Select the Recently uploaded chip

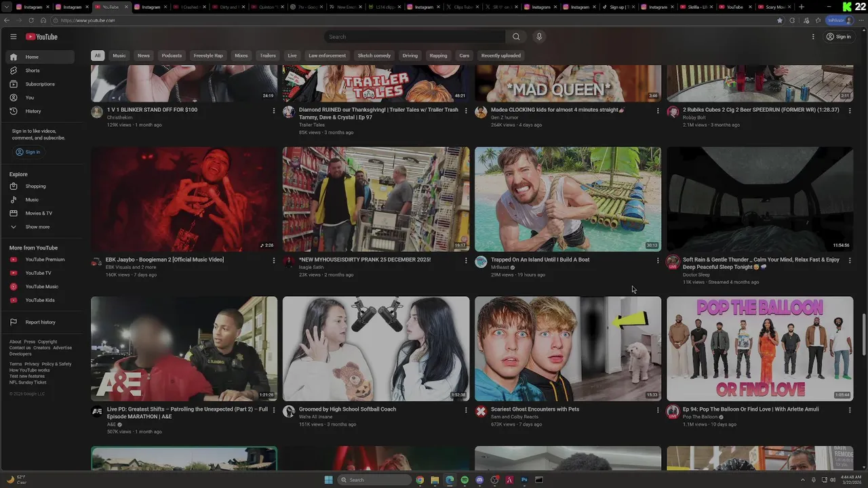[501, 56]
